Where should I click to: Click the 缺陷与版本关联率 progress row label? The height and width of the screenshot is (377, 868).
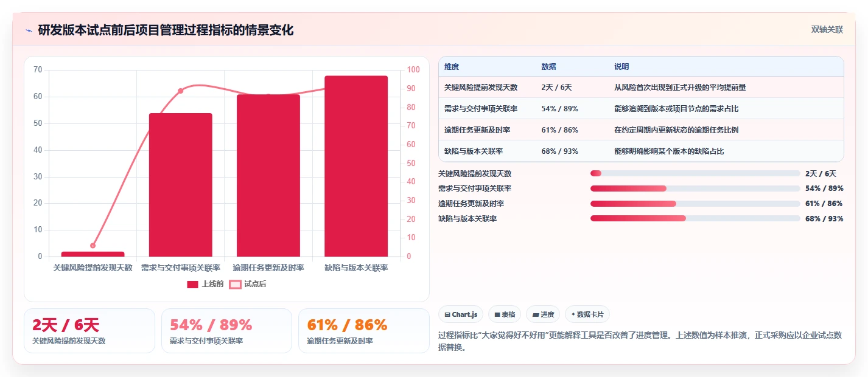click(467, 219)
